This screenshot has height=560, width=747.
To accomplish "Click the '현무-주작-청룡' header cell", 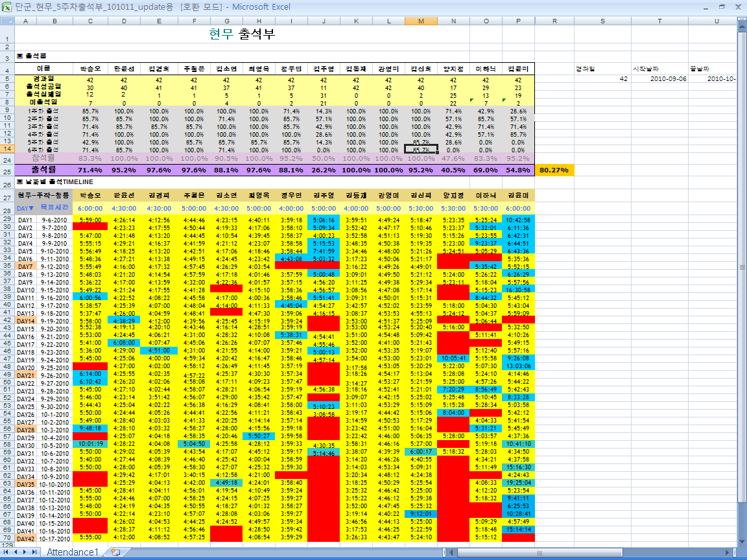I will coord(44,196).
